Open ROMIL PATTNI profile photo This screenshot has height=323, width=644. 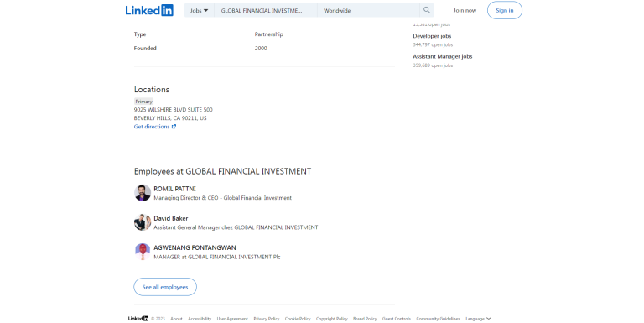pos(143,193)
